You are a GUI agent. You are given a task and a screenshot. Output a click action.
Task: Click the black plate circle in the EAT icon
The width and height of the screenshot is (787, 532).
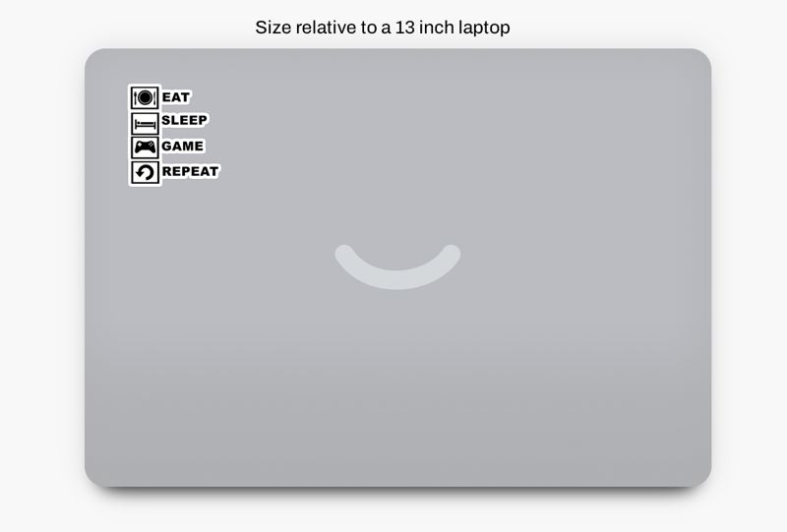[145, 97]
